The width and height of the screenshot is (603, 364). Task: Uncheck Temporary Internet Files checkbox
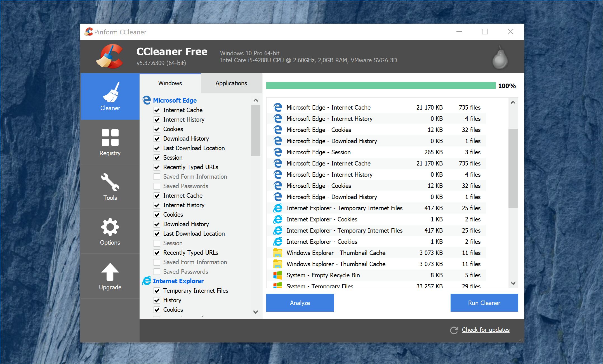click(x=157, y=291)
